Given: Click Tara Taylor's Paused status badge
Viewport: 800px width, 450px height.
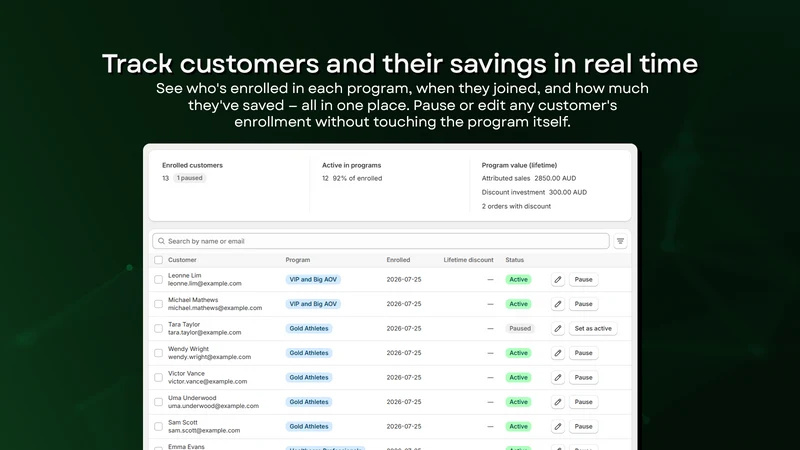Looking at the screenshot, I should coord(520,329).
